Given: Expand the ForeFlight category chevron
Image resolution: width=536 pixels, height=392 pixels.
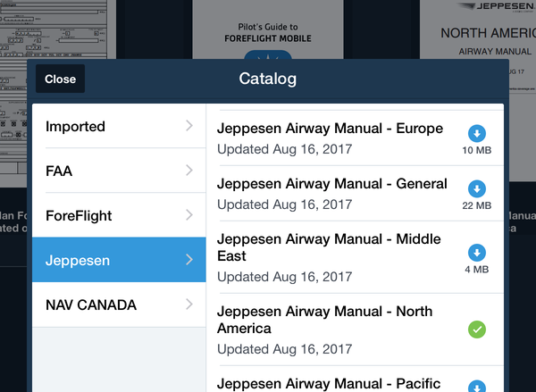Looking at the screenshot, I should pos(189,215).
